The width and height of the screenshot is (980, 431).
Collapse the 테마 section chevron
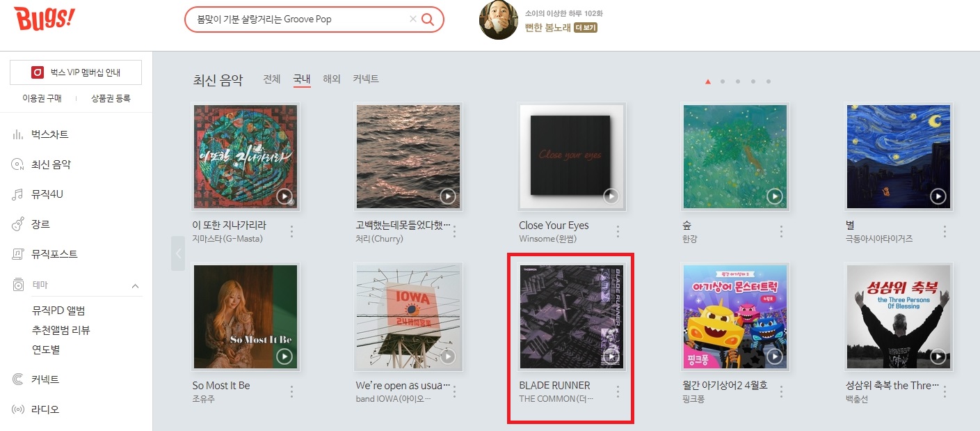pyautogui.click(x=135, y=285)
